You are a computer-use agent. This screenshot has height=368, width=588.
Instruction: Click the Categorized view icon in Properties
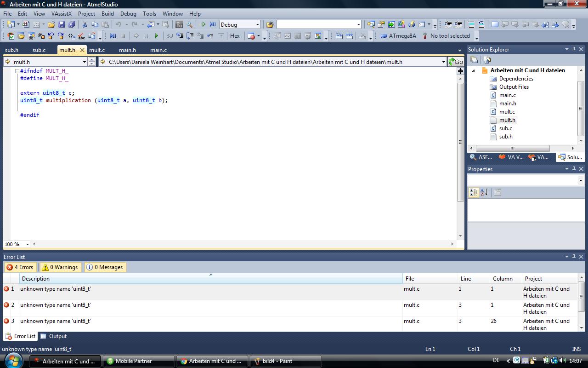click(474, 192)
